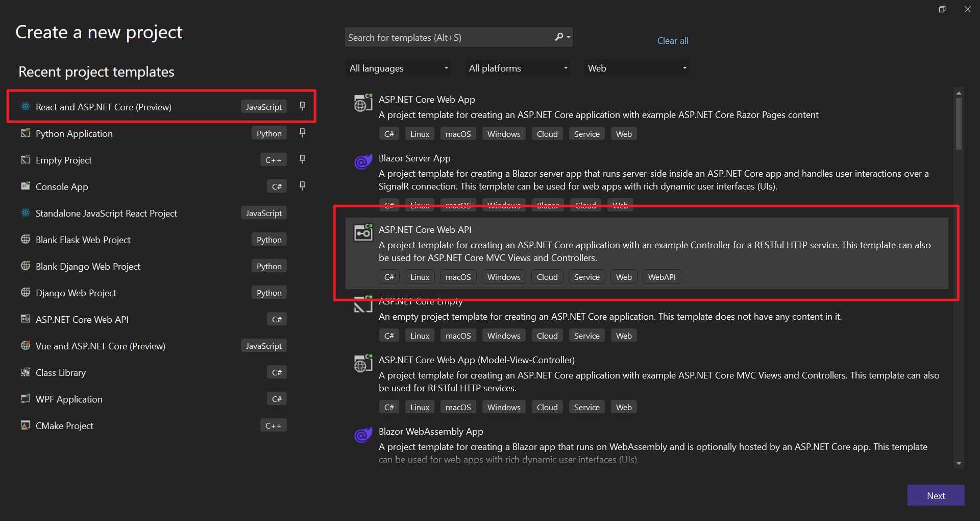The image size is (980, 521).
Task: Click the search magnifier icon in template search
Action: click(x=559, y=37)
